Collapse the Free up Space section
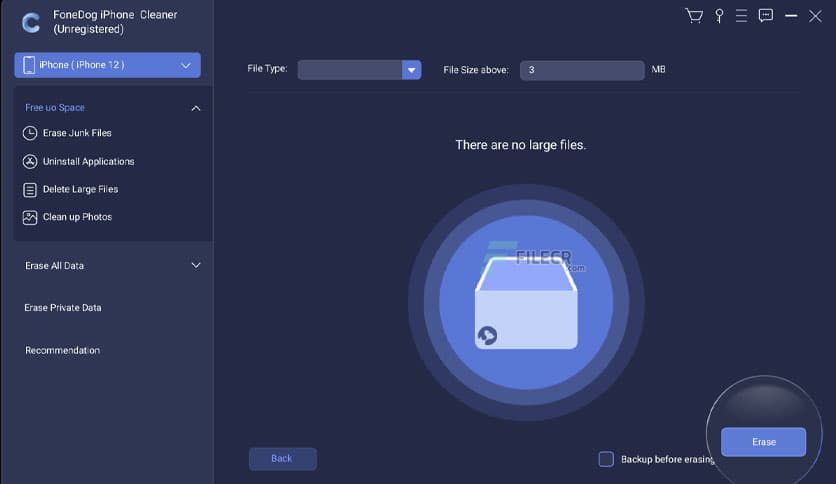The height and width of the screenshot is (484, 836). pos(195,108)
